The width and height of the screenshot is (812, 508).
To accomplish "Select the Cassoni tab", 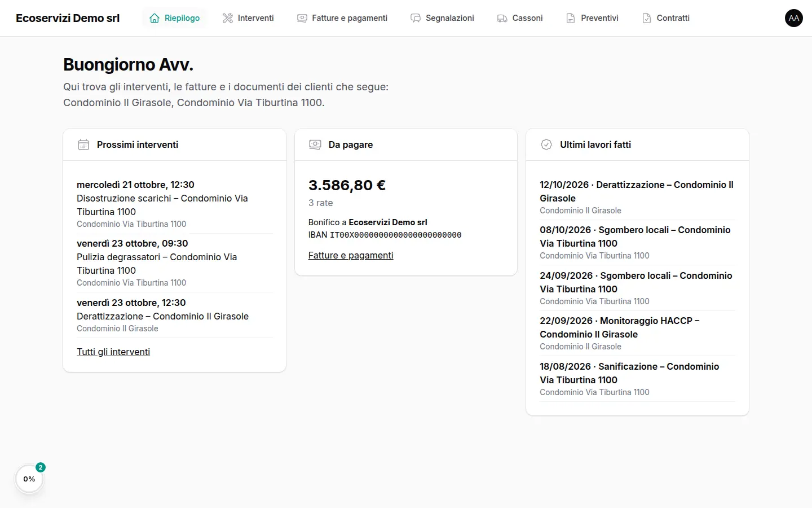I will coord(520,18).
